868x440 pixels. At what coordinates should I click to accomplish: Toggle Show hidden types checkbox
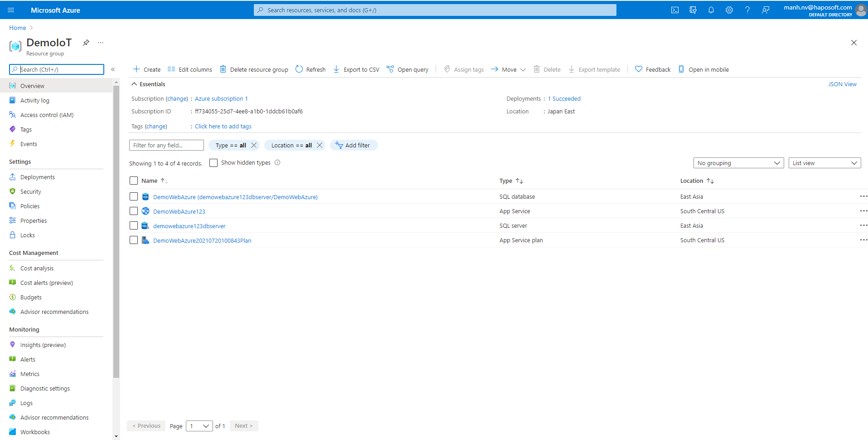click(213, 163)
